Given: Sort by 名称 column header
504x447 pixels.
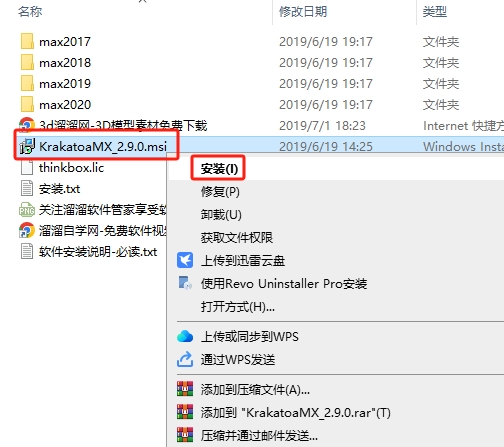Looking at the screenshot, I should coord(30,12).
